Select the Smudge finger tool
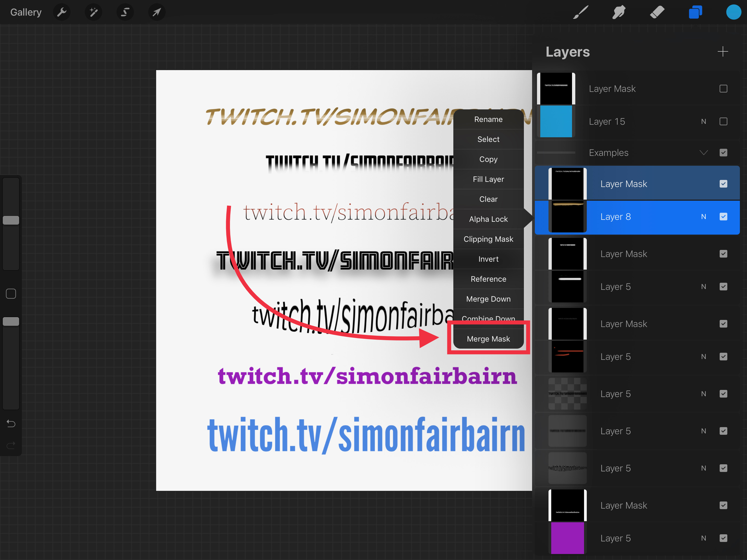This screenshot has height=560, width=747. coord(619,13)
